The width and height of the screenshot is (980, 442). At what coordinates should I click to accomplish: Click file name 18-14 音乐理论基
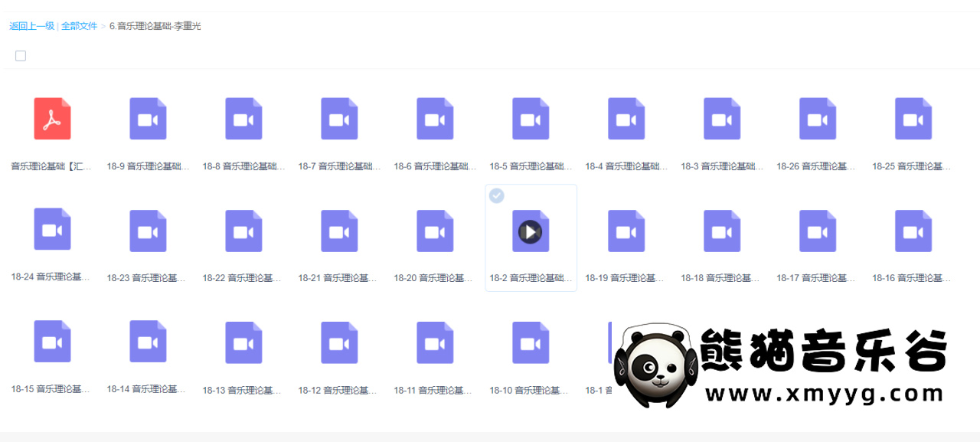[148, 389]
